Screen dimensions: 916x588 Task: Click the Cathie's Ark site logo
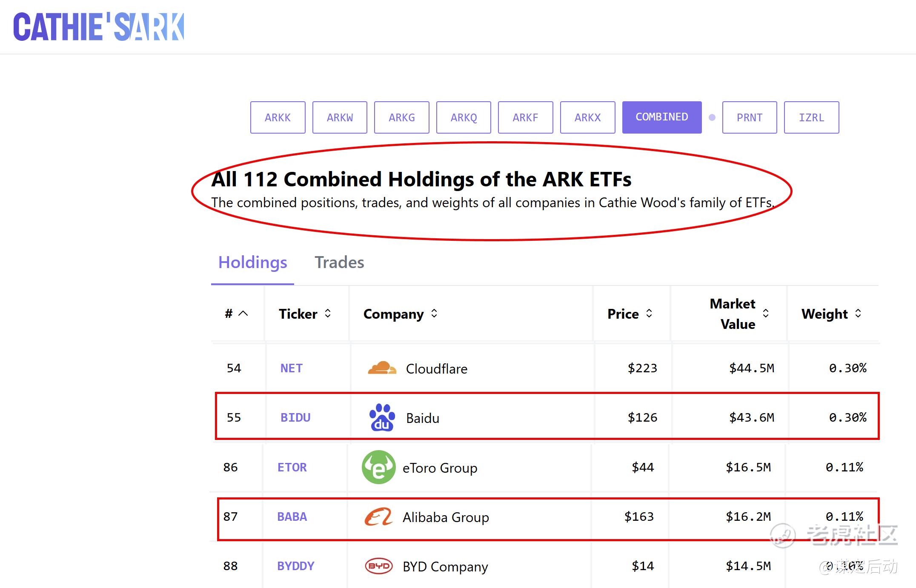point(98,27)
